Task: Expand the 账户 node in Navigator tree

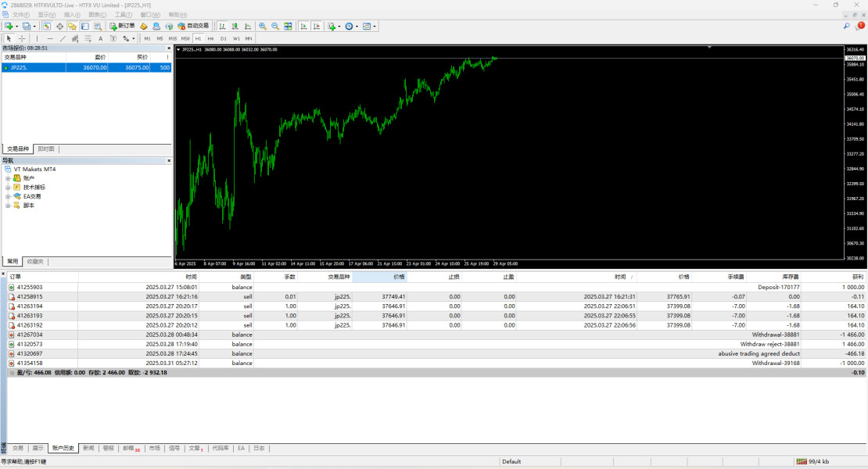Action: [x=8, y=178]
